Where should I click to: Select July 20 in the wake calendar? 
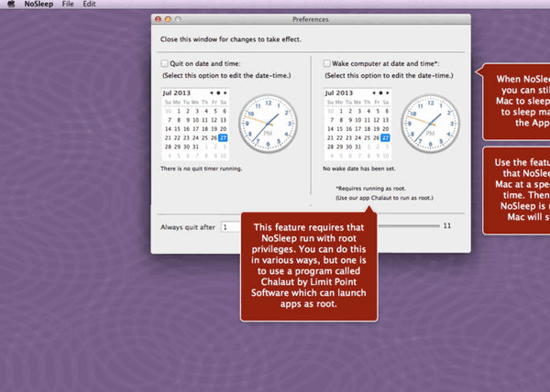coord(386,129)
